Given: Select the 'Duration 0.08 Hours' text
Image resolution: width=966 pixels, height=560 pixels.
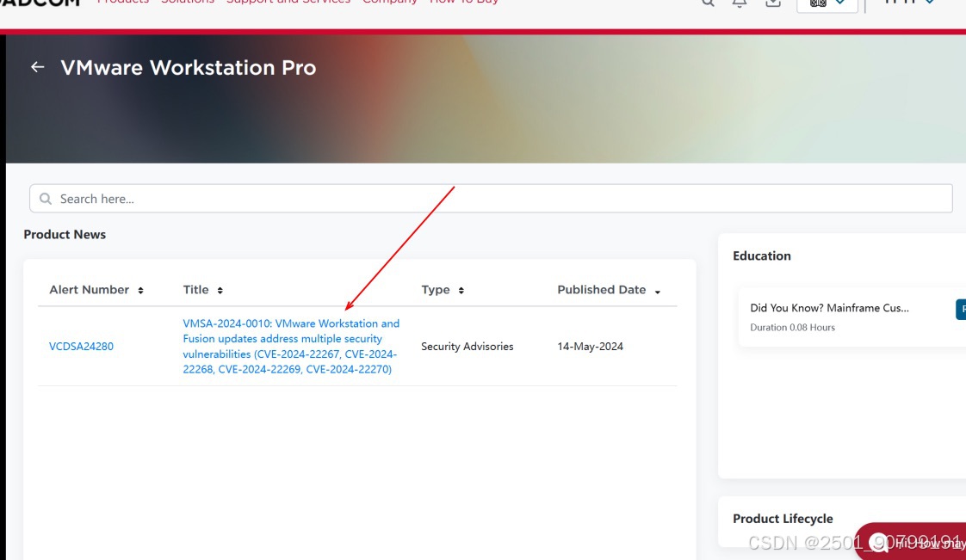Looking at the screenshot, I should (x=792, y=328).
